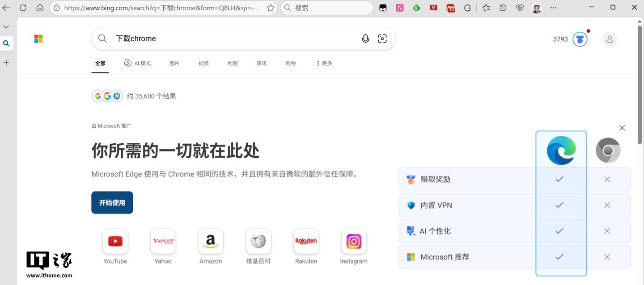Switch to AI 模式 tab
644x285 pixels.
pos(138,63)
